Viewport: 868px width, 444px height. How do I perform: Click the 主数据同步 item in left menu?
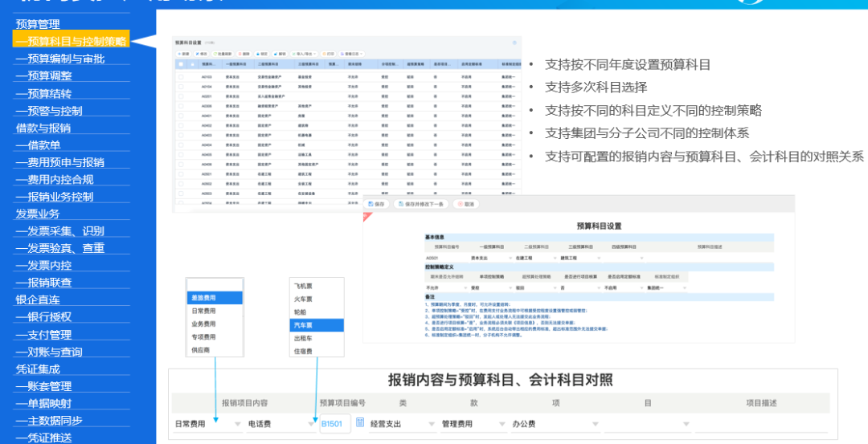coord(49,420)
